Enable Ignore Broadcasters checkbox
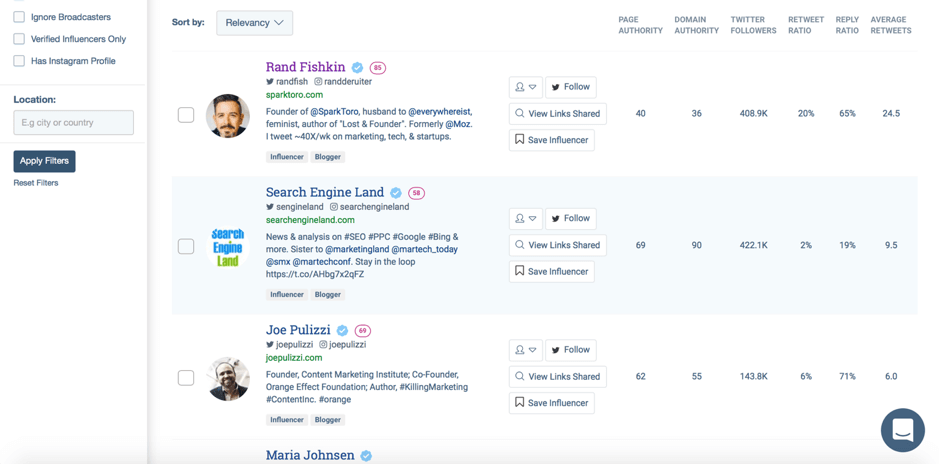This screenshot has height=464, width=939. tap(19, 17)
